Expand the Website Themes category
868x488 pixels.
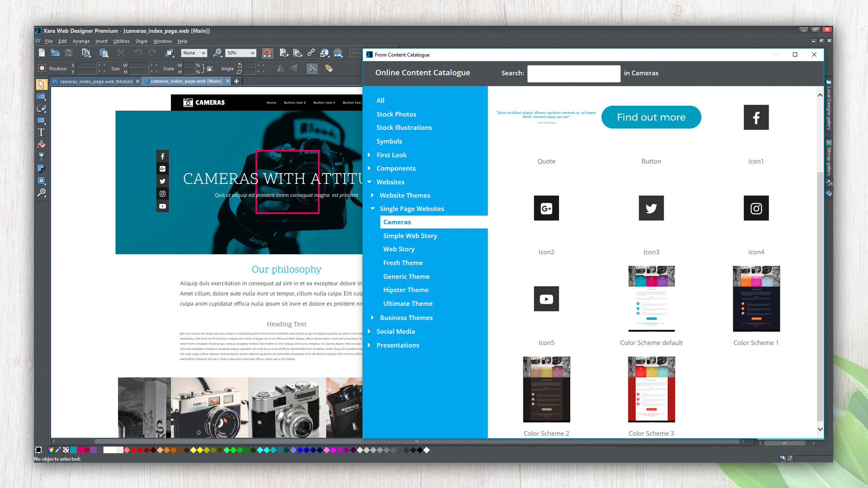pyautogui.click(x=373, y=195)
